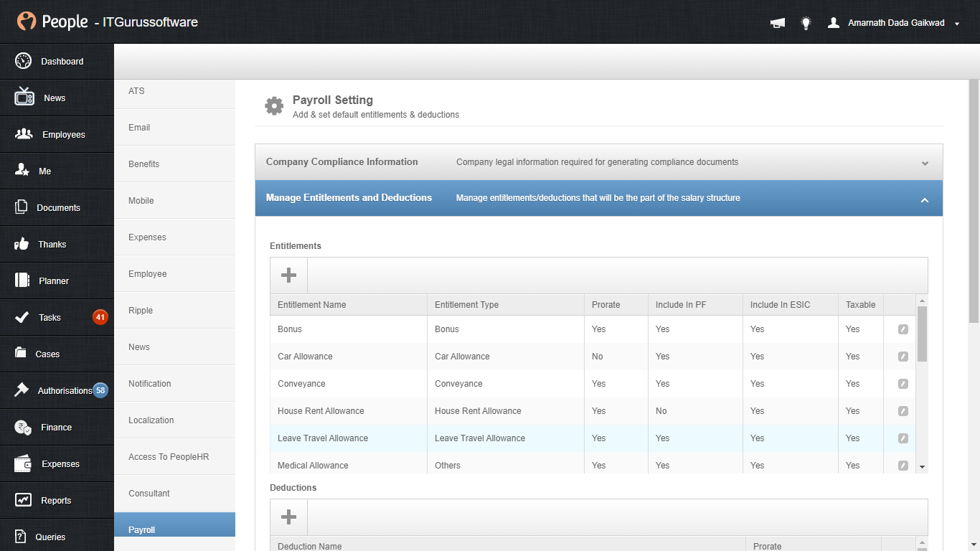The image size is (980, 551).
Task: Click the People logo in header
Action: click(x=52, y=22)
